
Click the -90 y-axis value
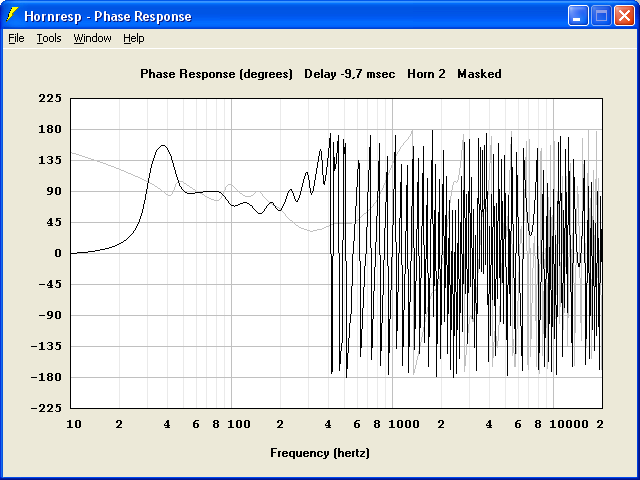[50, 315]
